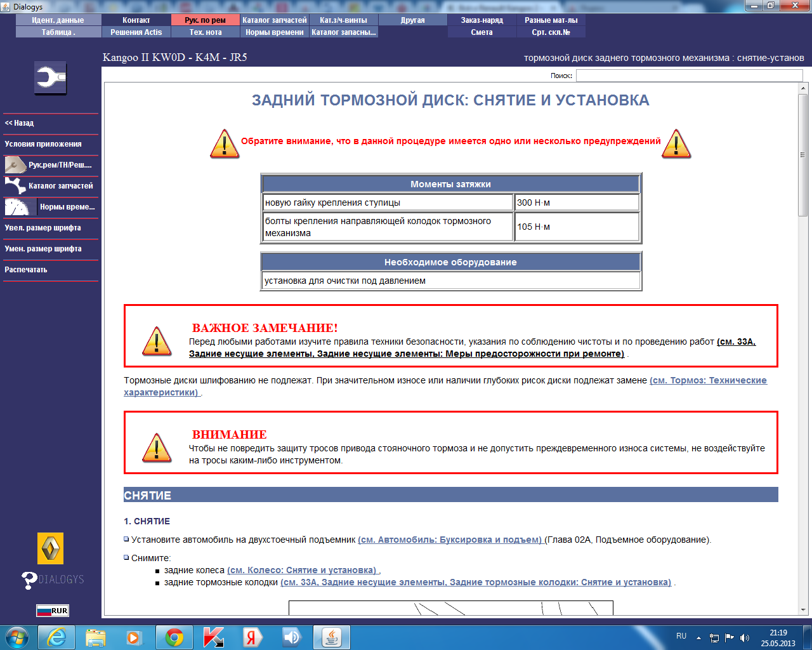Viewport: 812px width, 650px height.
Task: Open Yandex from the taskbar
Action: pyautogui.click(x=252, y=637)
